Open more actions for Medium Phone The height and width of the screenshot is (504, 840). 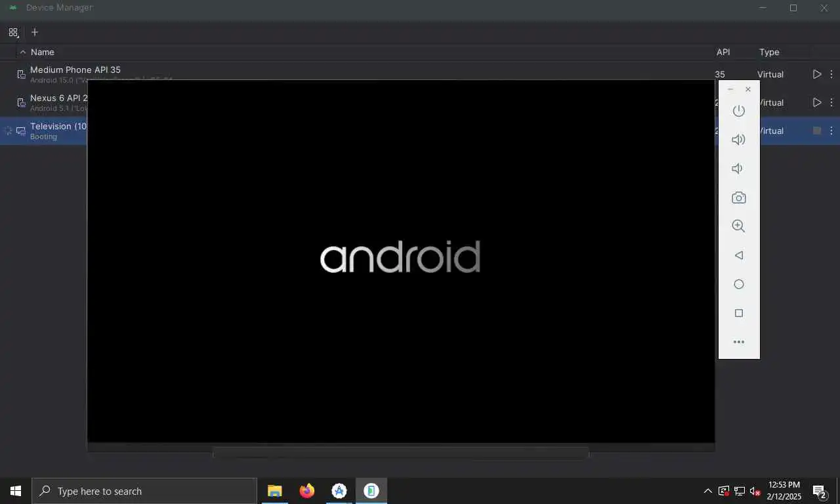(x=831, y=74)
